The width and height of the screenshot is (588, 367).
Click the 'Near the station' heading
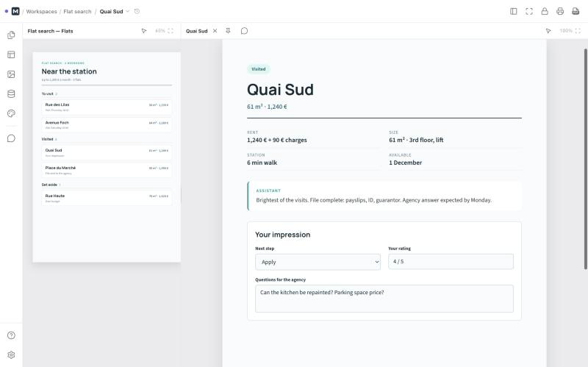tap(69, 71)
